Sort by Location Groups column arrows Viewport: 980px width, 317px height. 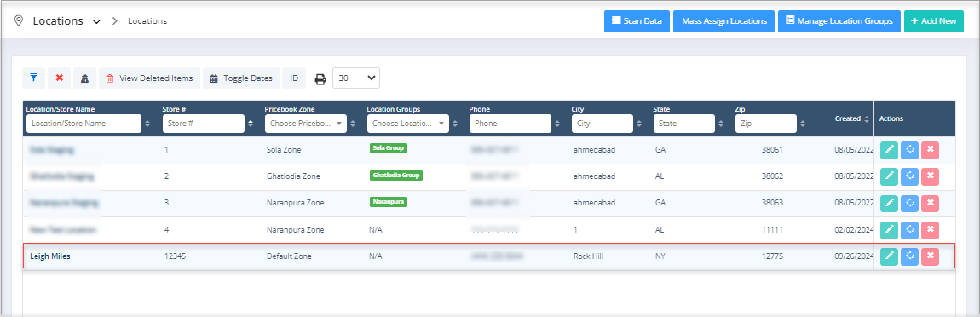[456, 124]
